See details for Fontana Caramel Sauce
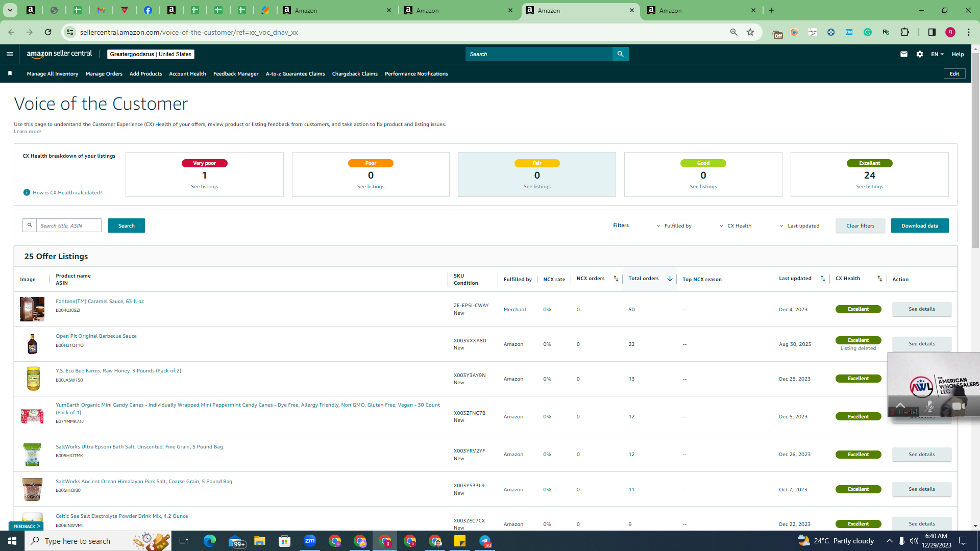Image resolution: width=980 pixels, height=551 pixels. pos(922,309)
